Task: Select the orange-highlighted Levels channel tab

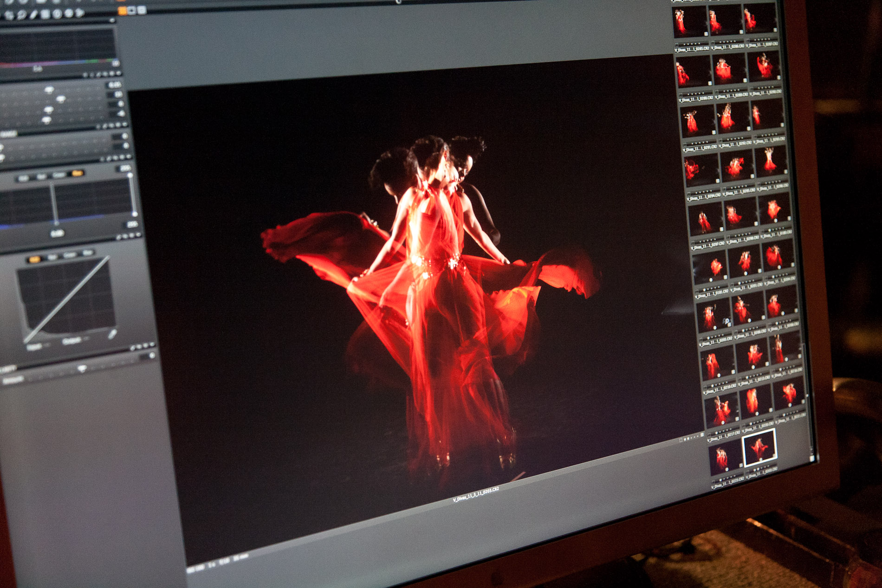Action: point(77,174)
